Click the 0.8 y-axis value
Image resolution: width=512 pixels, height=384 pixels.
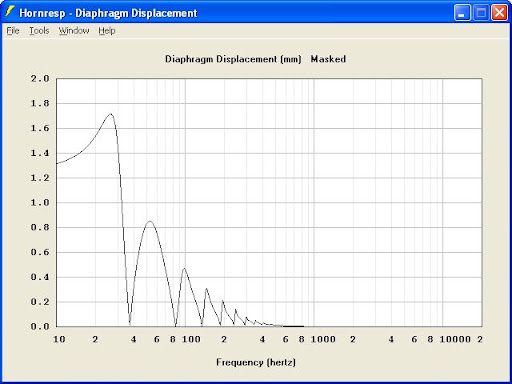40,227
